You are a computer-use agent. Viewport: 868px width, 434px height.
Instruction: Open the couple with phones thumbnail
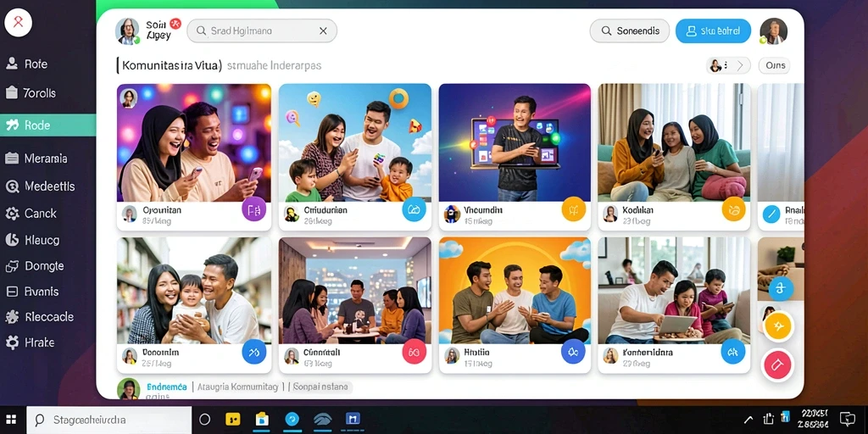194,142
